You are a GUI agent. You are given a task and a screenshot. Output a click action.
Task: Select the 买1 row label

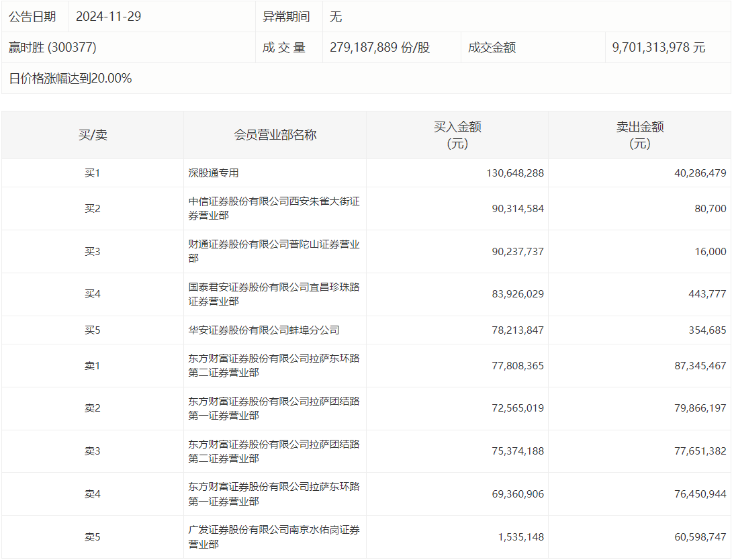93,173
